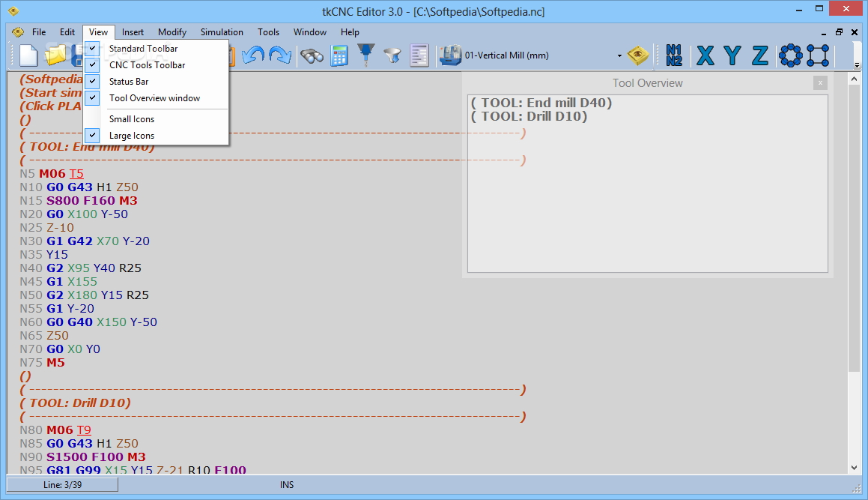The width and height of the screenshot is (868, 500).
Task: Click line N60 G0 G40
Action: (x=88, y=322)
